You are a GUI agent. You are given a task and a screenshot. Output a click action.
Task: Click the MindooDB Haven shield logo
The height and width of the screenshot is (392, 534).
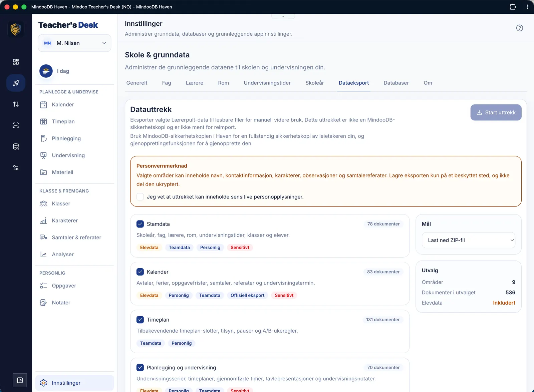tap(16, 29)
